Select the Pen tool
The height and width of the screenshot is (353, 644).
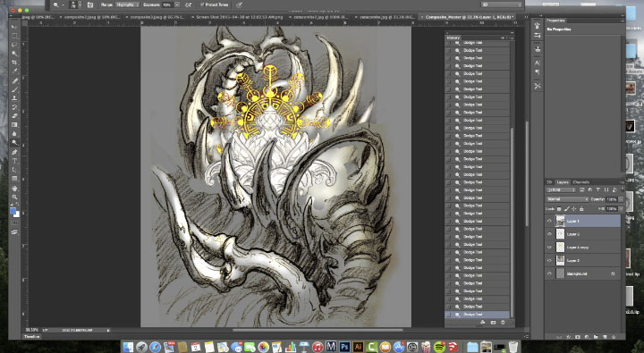14,152
